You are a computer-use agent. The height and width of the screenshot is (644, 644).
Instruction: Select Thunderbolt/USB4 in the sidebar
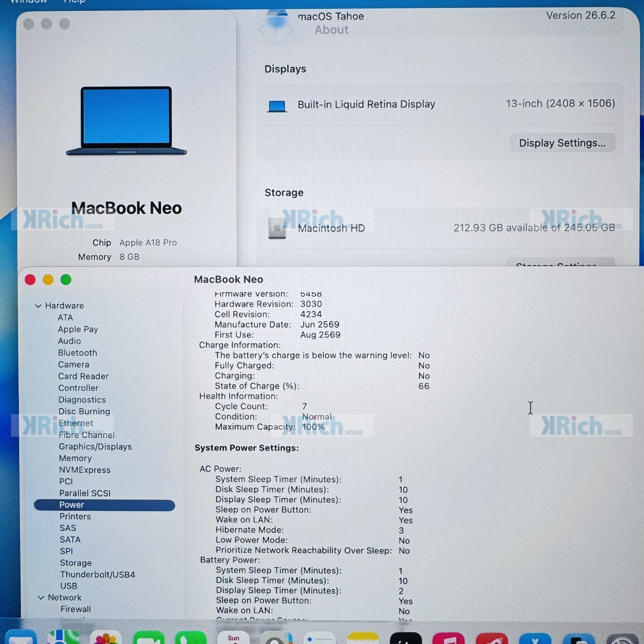pos(98,574)
